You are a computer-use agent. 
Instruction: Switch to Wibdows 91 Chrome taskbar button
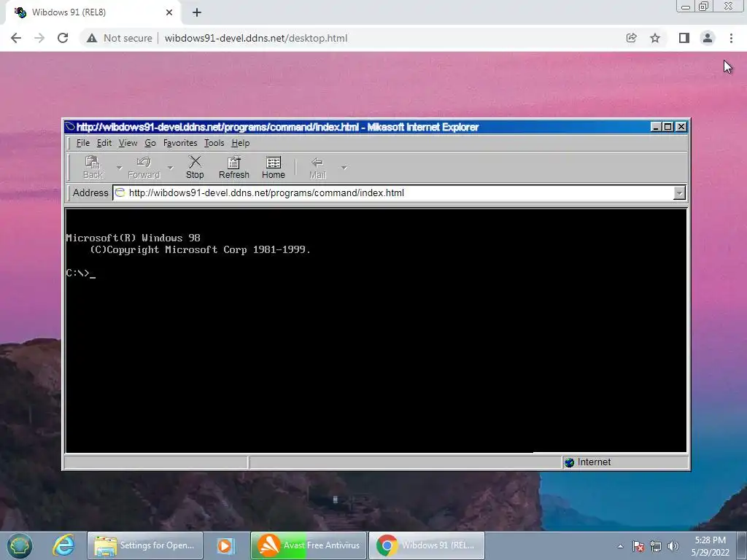point(427,545)
